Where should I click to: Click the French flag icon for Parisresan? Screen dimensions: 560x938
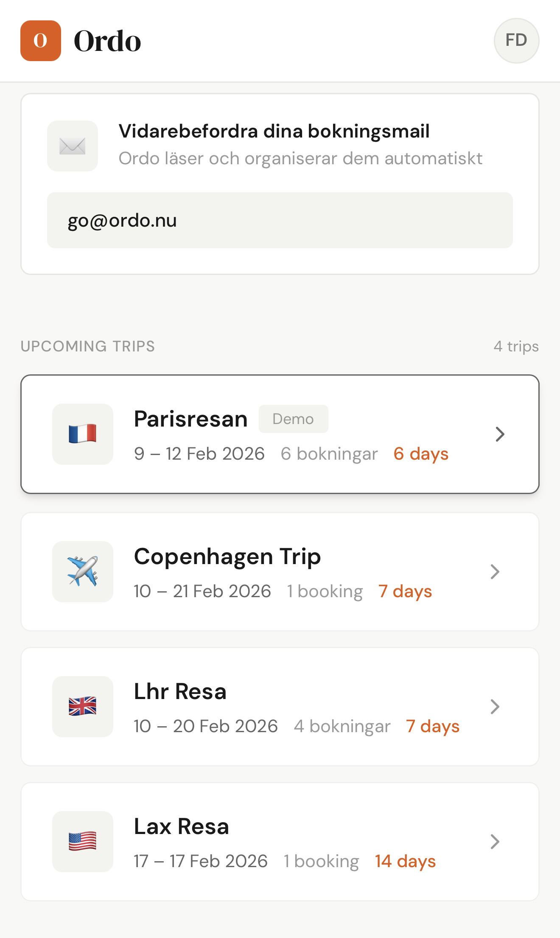[x=83, y=434]
